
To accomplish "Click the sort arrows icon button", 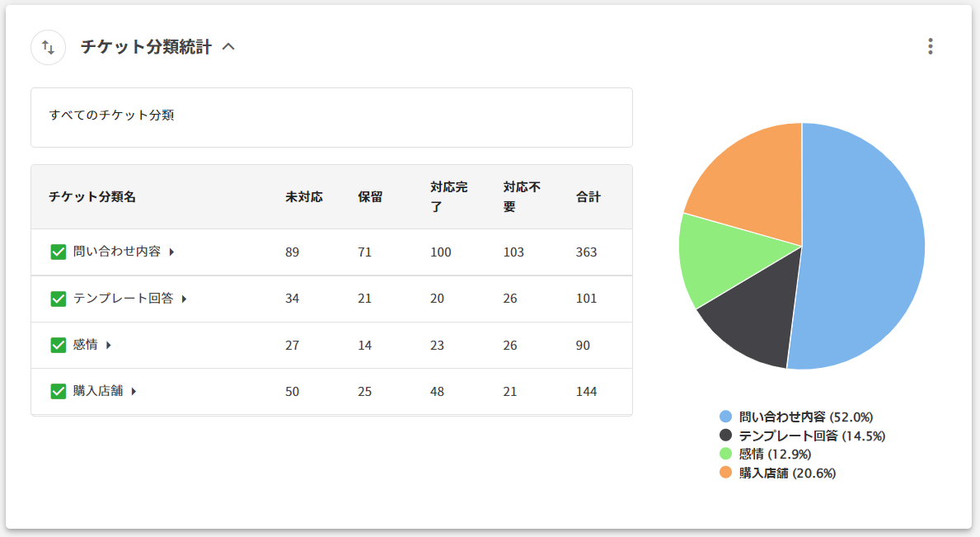I will click(48, 48).
